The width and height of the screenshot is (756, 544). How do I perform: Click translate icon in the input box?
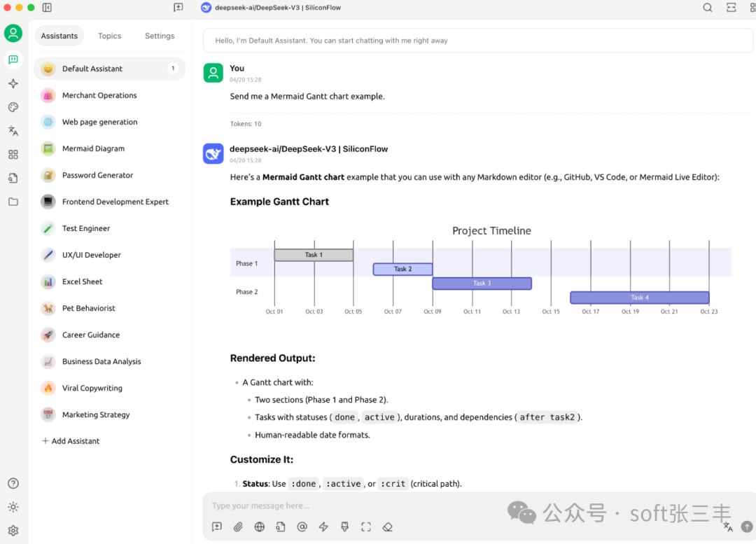point(728,527)
